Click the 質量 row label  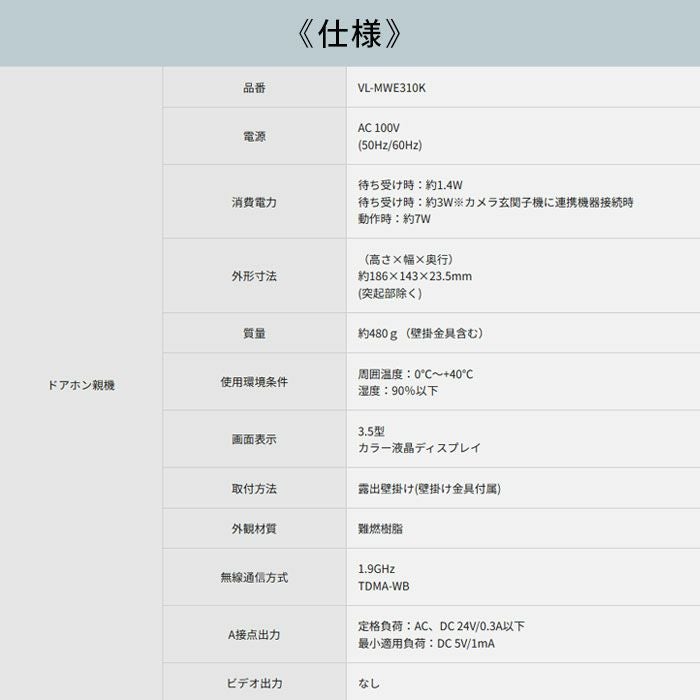(x=254, y=333)
